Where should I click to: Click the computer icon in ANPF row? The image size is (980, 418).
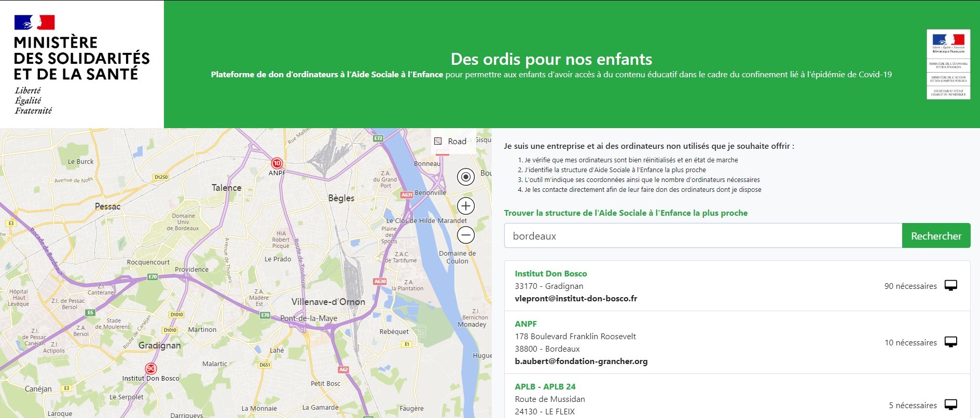950,342
